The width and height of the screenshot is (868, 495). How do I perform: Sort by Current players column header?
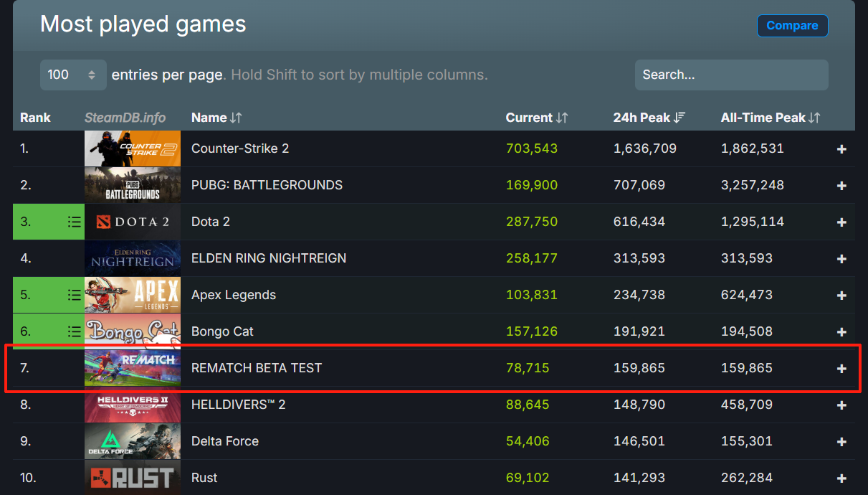coord(537,118)
